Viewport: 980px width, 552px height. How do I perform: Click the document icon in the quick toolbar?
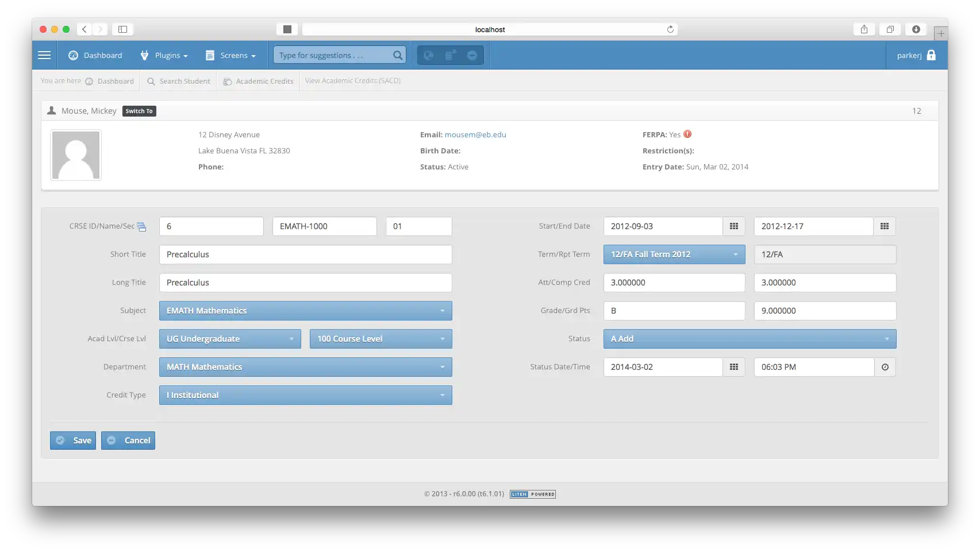pyautogui.click(x=451, y=55)
